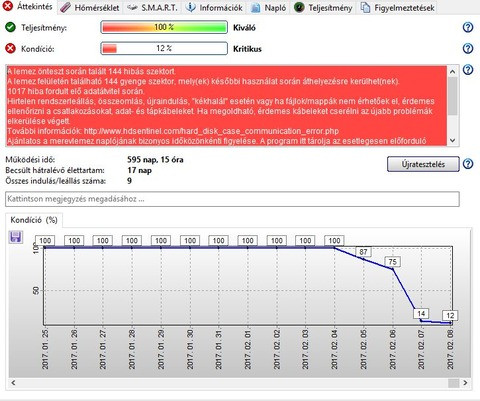The width and height of the screenshot is (480, 401).
Task: Click the 2017. 02. 08 date label
Action: (x=450, y=349)
